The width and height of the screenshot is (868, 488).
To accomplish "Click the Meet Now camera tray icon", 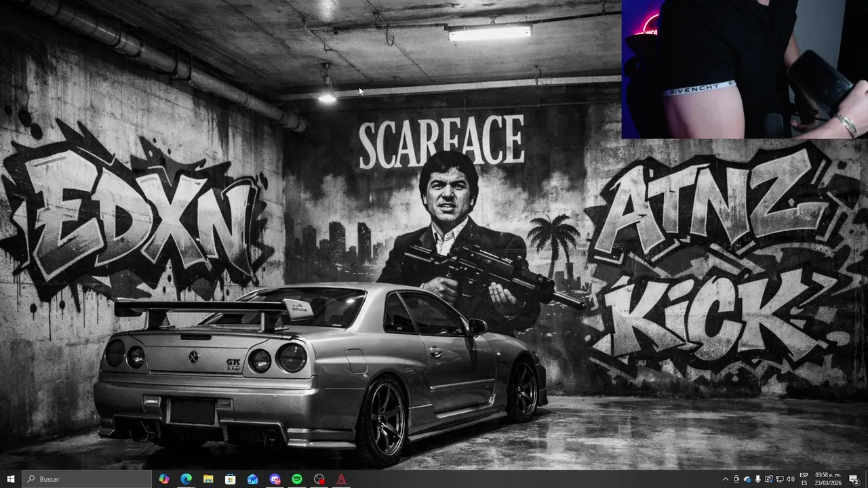I will click(736, 479).
